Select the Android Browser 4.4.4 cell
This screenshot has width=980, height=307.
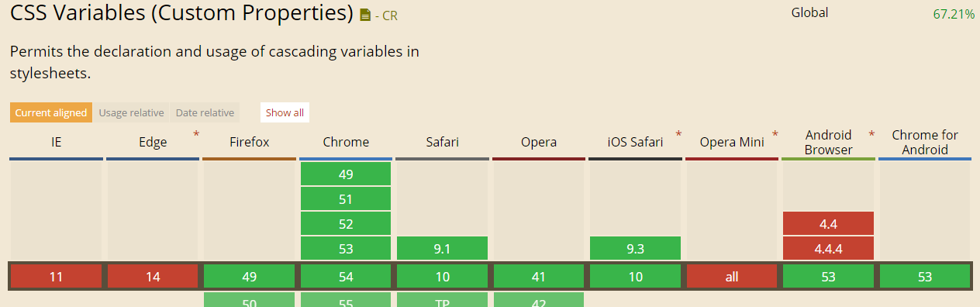pyautogui.click(x=828, y=249)
